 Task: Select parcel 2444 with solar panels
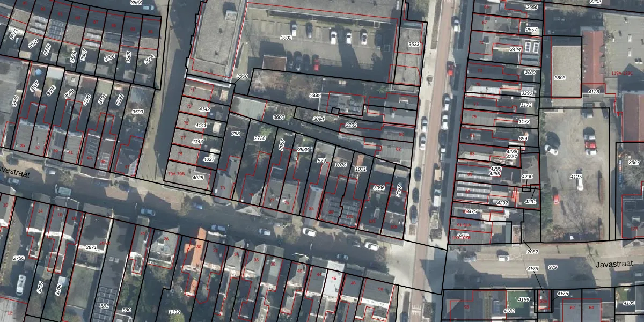[x=515, y=49]
